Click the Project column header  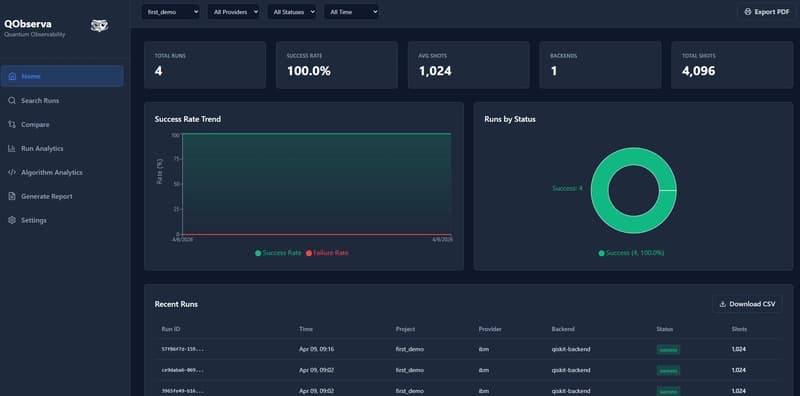click(x=405, y=329)
